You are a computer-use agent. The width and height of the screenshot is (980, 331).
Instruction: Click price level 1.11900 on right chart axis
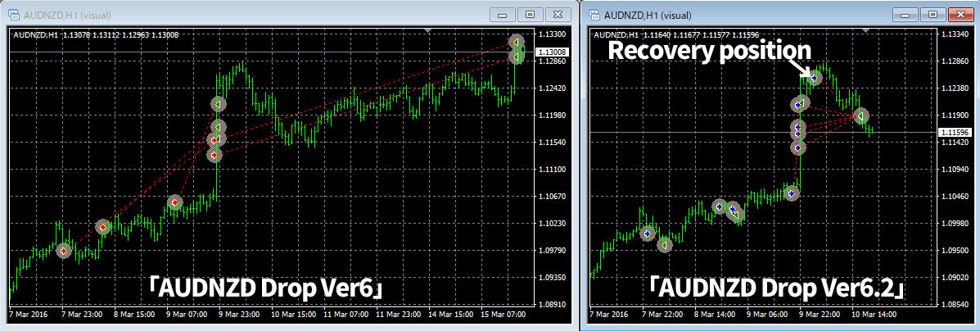[955, 116]
